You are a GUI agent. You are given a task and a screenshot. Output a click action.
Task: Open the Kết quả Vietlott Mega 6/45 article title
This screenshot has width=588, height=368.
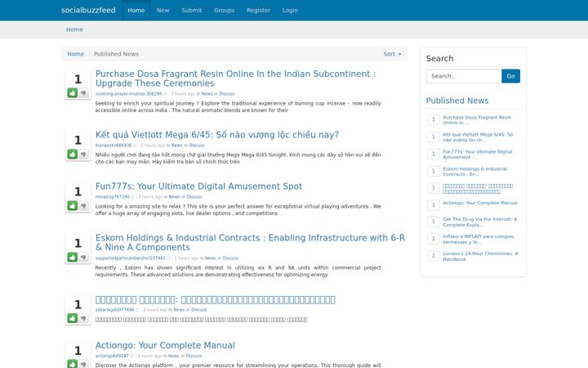pyautogui.click(x=216, y=135)
